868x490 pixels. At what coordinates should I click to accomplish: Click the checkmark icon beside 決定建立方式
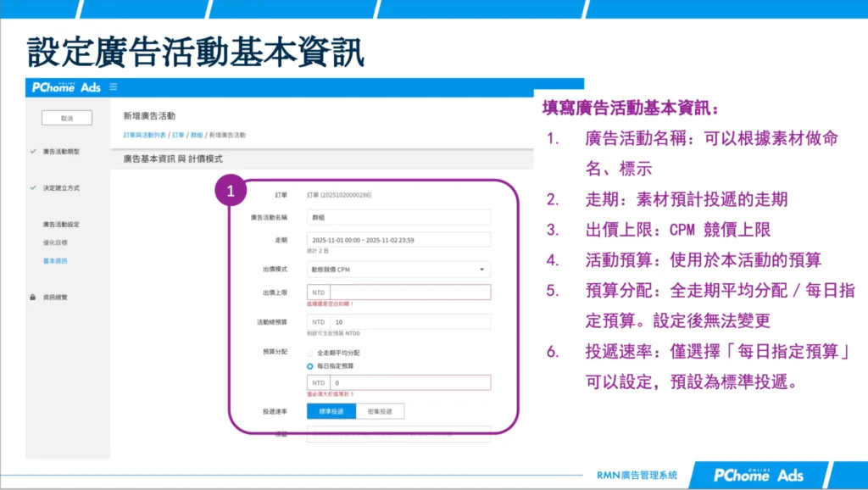[x=32, y=187]
